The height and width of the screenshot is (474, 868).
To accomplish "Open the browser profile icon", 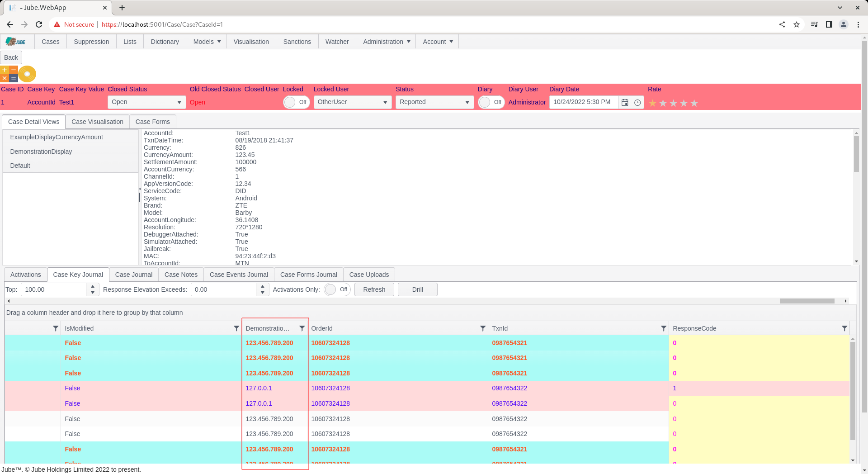I will (x=844, y=24).
